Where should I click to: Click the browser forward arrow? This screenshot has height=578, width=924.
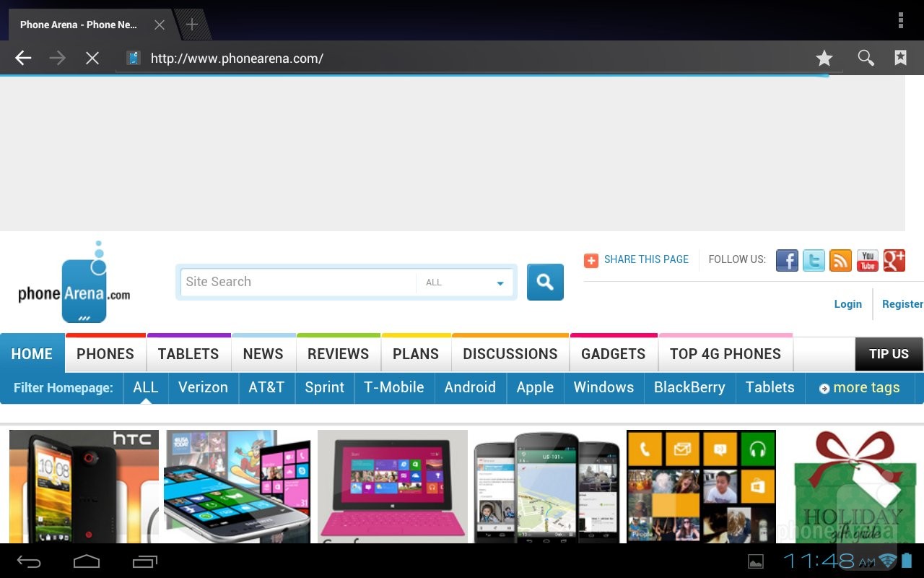[x=58, y=58]
